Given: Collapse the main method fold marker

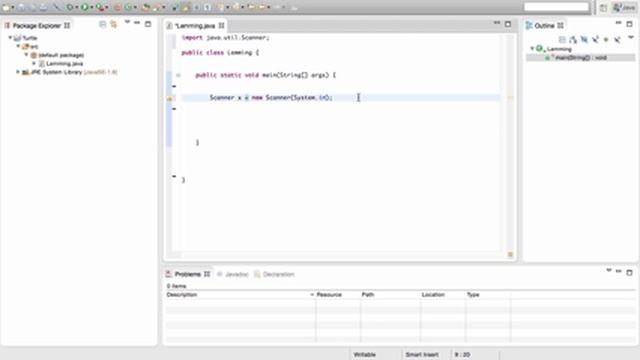Looking at the screenshot, I should (x=178, y=75).
